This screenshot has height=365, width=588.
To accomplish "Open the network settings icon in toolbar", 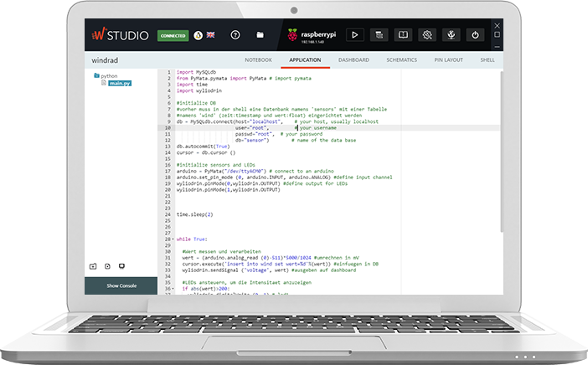I will pyautogui.click(x=427, y=35).
